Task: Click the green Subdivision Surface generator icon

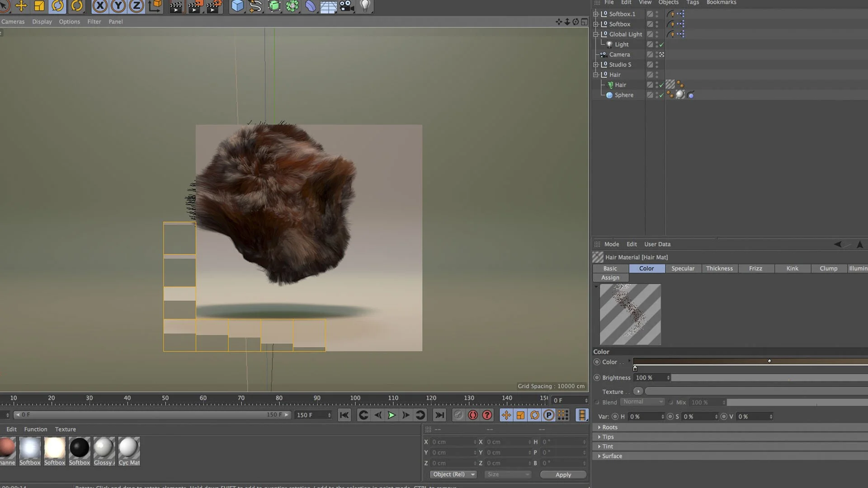Action: (274, 6)
